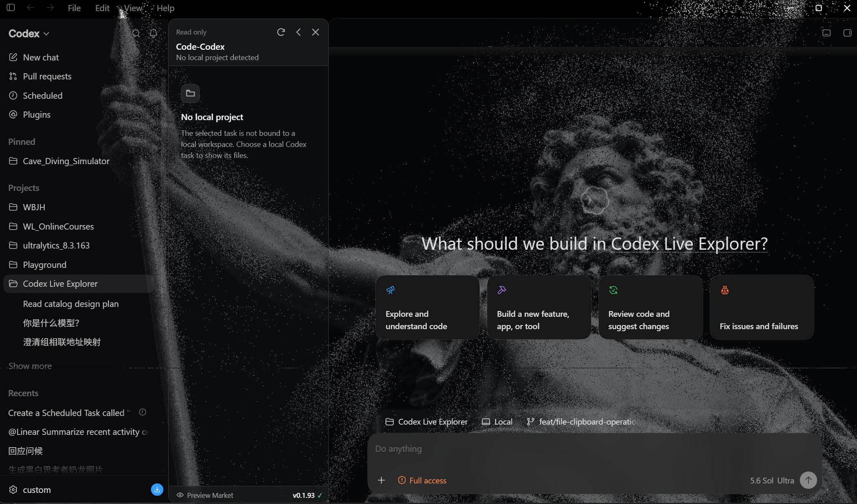
Task: Open the File menu
Action: tap(74, 8)
